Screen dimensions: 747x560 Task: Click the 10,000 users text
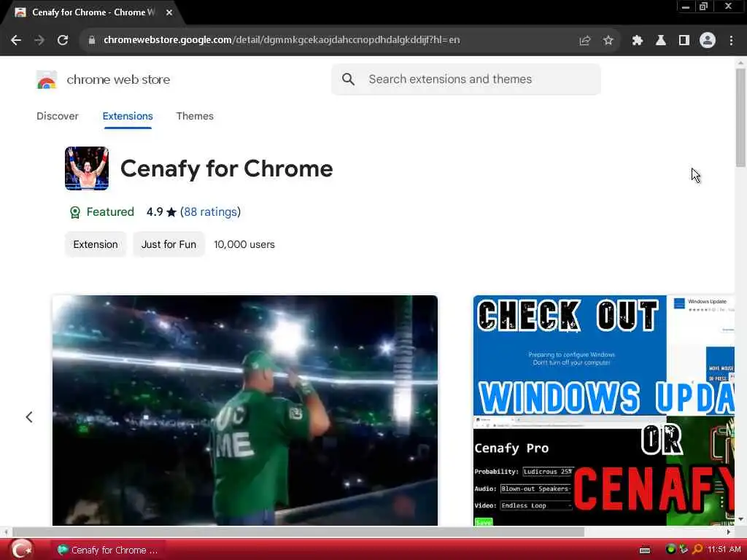coord(244,244)
